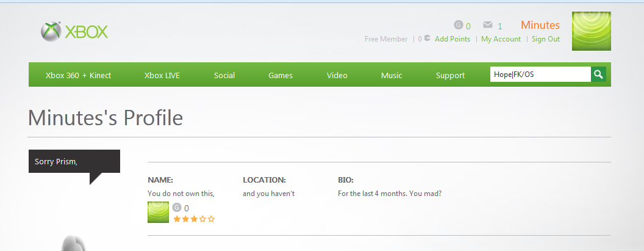The width and height of the screenshot is (644, 251).
Task: Open the Video menu
Action: 337,75
